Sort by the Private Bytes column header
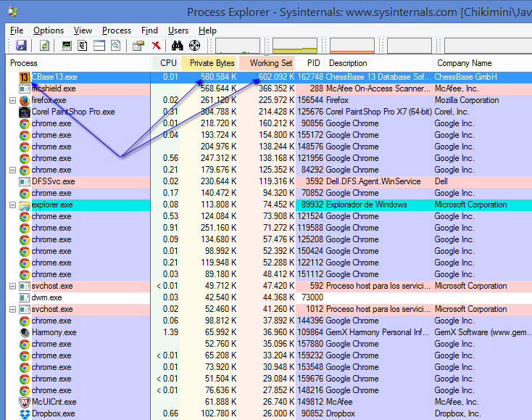 tap(209, 63)
